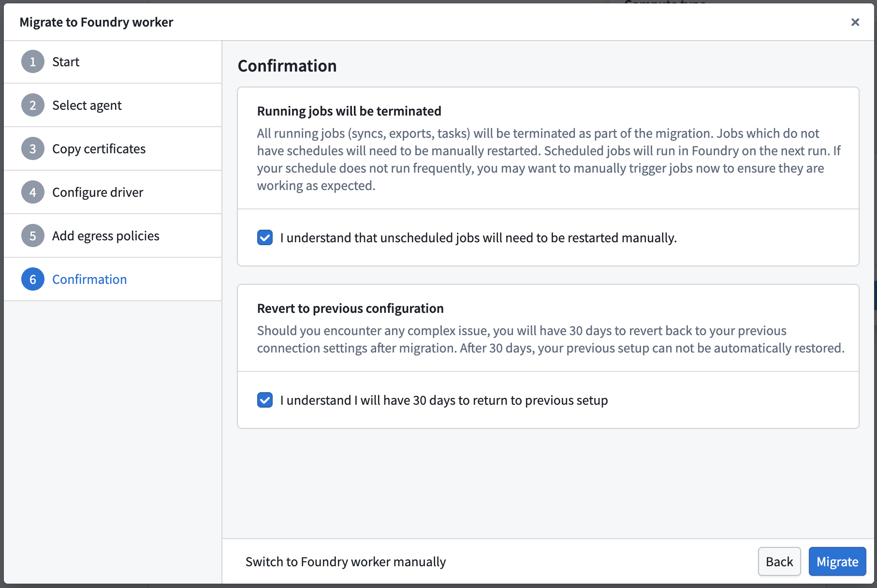Screen dimensions: 877x588
Task: Click the Back button
Action: coord(779,561)
